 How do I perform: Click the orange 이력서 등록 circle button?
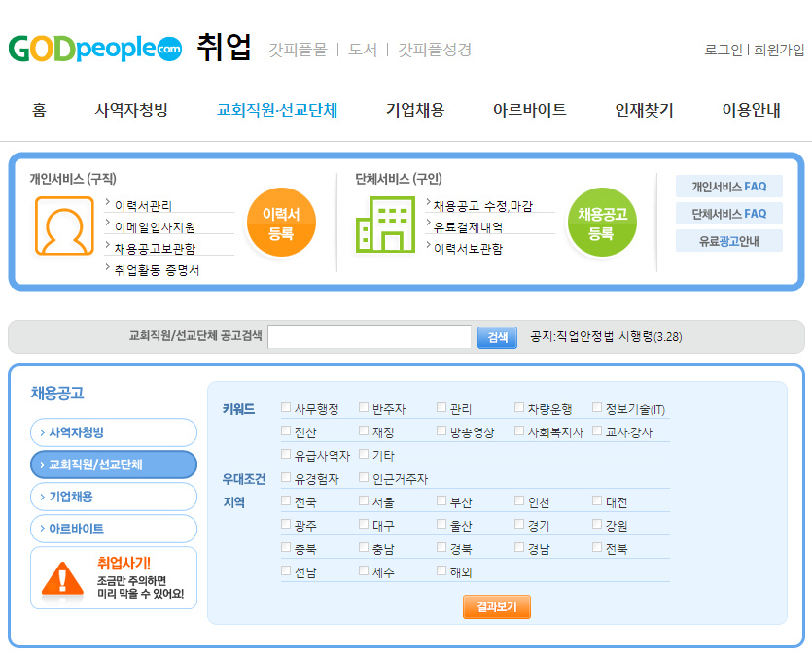point(281,223)
